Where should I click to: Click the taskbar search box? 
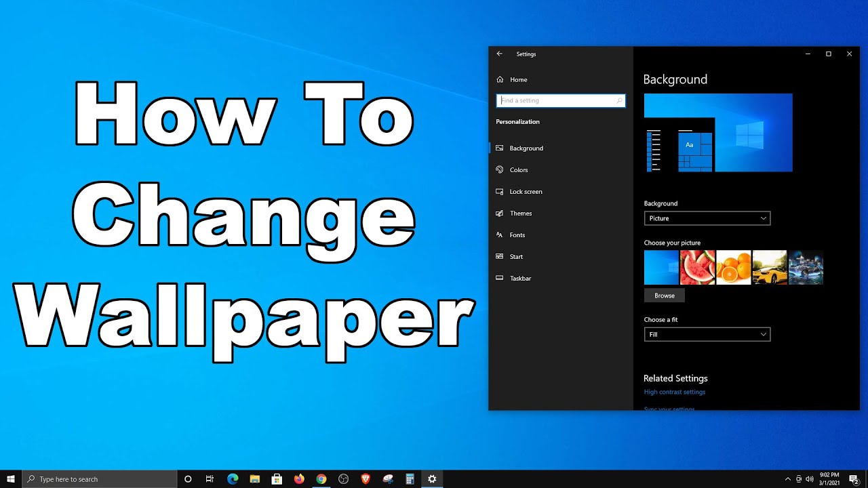(100, 479)
